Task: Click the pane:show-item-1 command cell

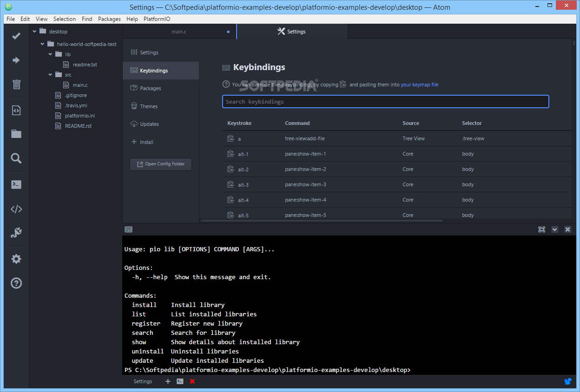Action: 305,154
